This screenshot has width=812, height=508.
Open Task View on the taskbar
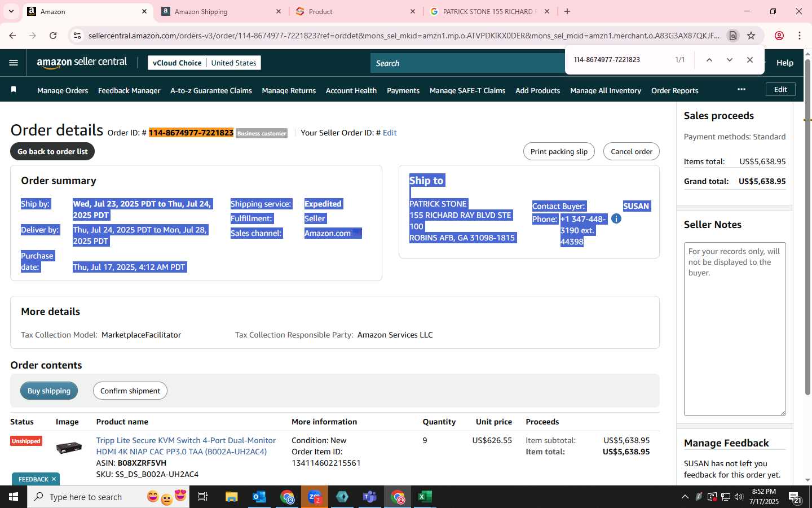tap(203, 497)
